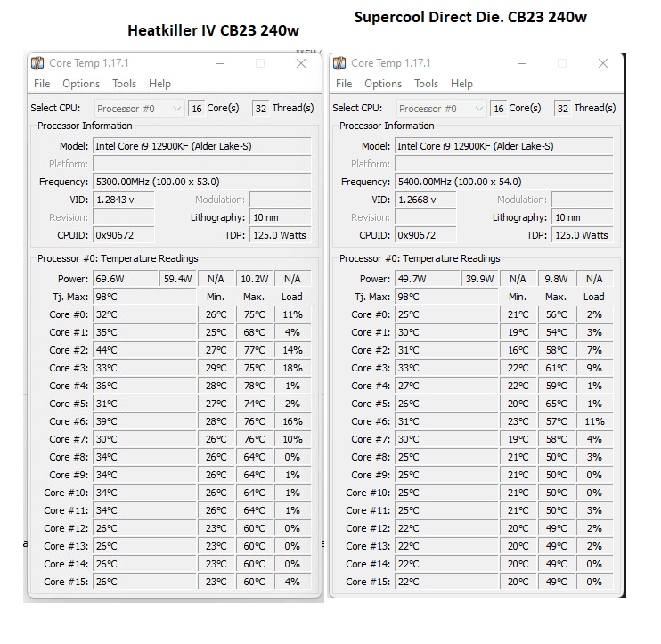Open Tools menu in right window
Screen dimensions: 661x644
tap(427, 84)
